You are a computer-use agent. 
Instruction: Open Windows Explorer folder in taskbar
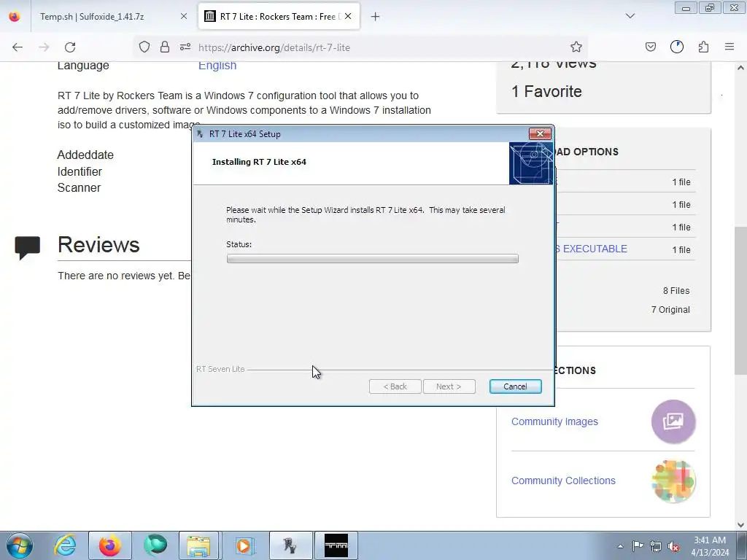tap(198, 545)
